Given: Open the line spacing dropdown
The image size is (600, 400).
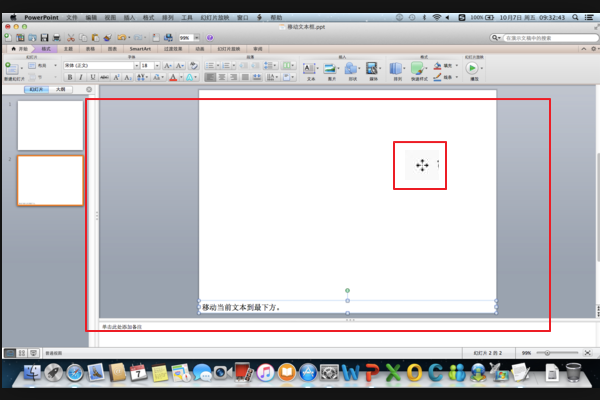Looking at the screenshot, I should click(270, 66).
